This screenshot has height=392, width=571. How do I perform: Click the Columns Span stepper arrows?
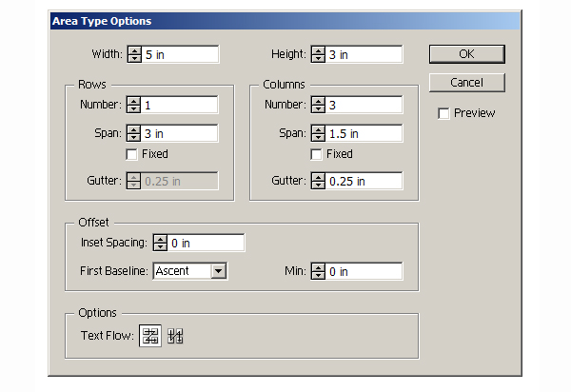point(318,134)
